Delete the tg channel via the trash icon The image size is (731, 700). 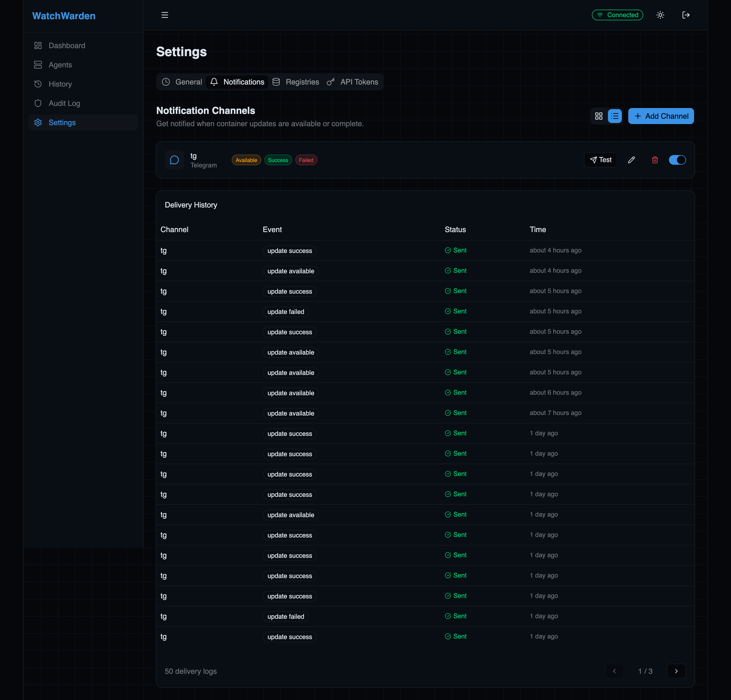click(655, 160)
